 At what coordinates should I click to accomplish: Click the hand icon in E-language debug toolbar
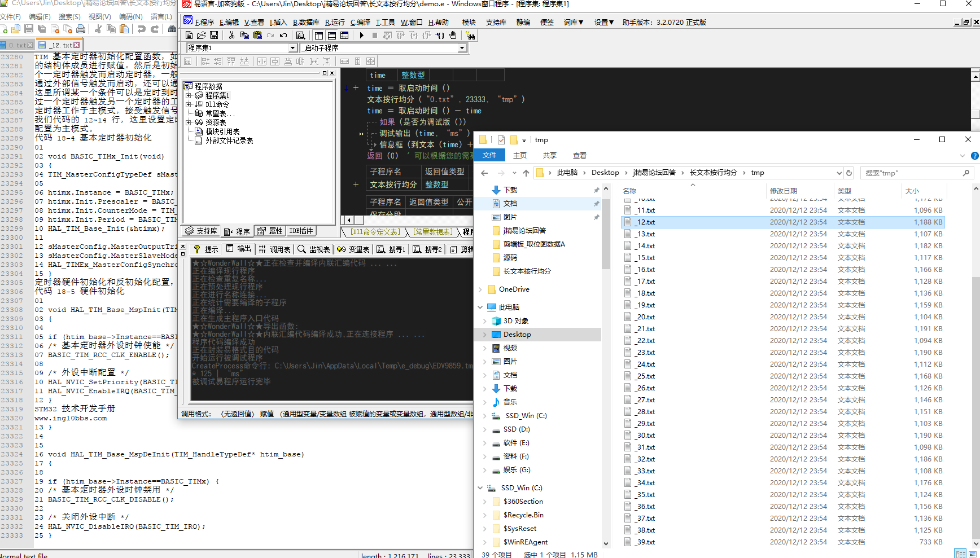(x=453, y=35)
